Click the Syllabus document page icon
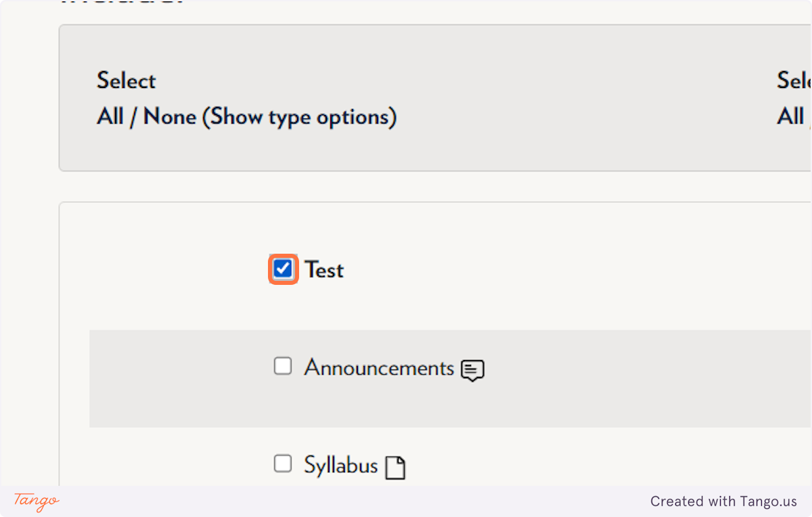The width and height of the screenshot is (812, 517). pyautogui.click(x=395, y=468)
